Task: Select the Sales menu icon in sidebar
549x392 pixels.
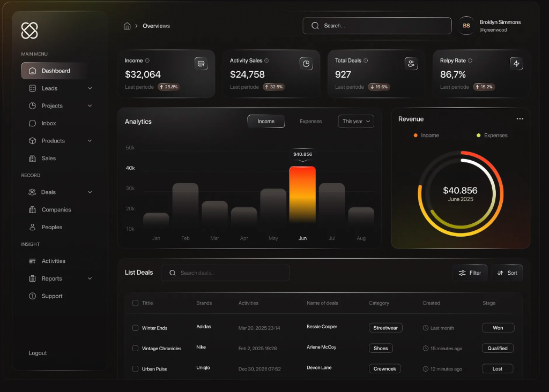Action: click(33, 158)
